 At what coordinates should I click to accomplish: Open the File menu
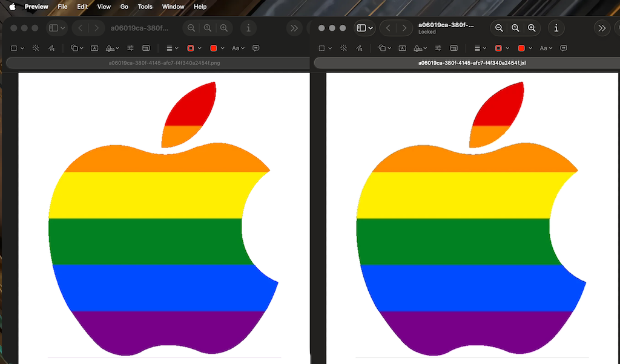pyautogui.click(x=62, y=7)
